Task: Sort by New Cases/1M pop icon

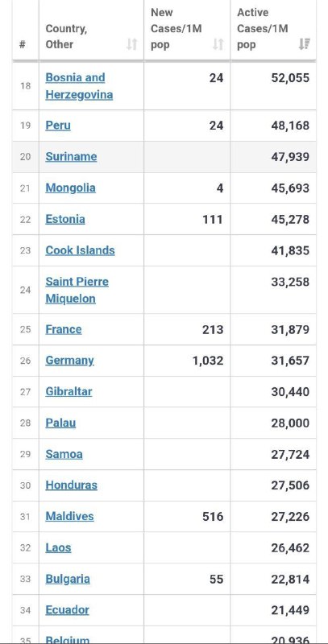Action: tap(218, 44)
